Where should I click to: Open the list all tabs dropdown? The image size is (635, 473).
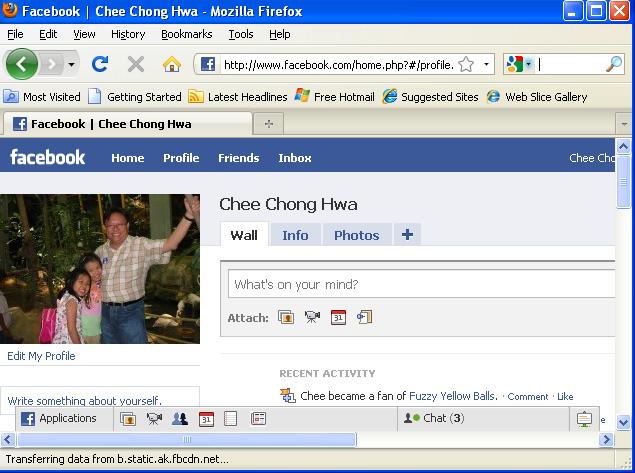(624, 124)
